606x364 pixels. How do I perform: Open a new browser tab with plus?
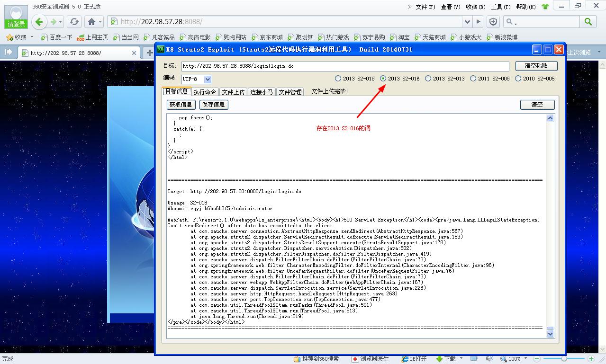(150, 53)
